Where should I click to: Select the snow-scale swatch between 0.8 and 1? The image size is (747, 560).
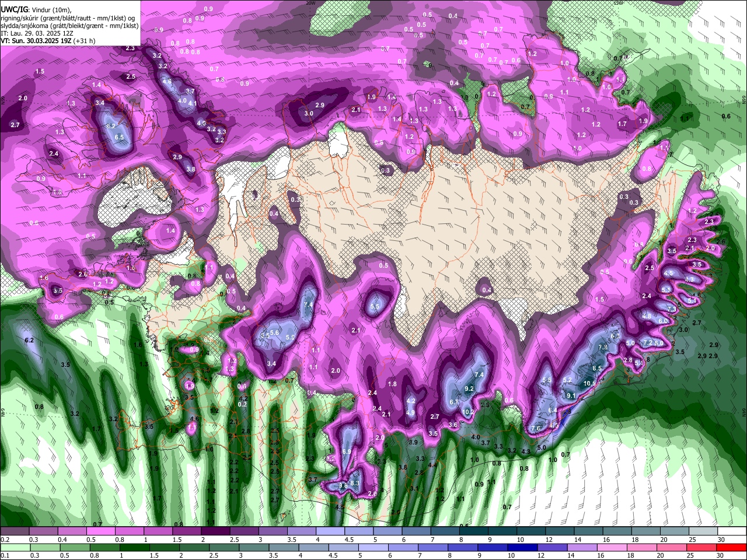pos(129,531)
